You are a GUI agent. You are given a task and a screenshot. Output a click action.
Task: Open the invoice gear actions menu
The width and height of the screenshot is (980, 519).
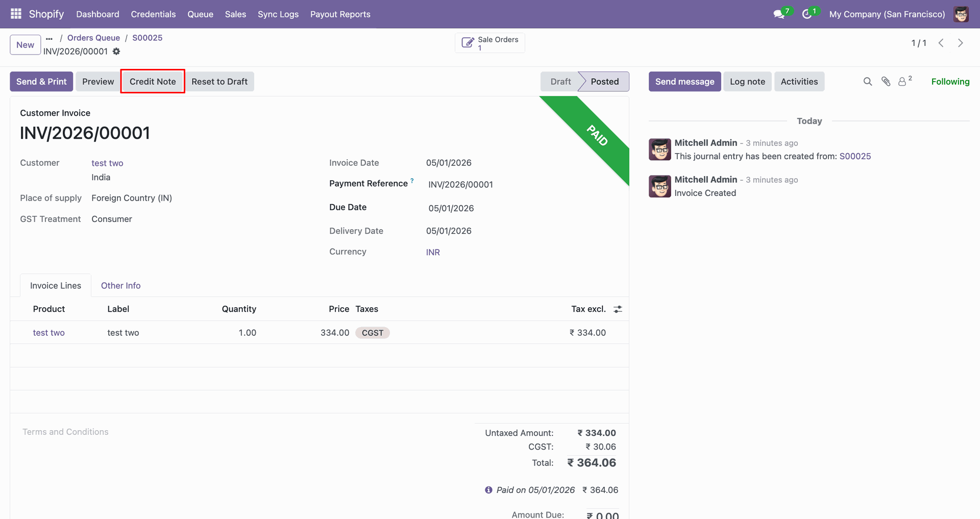click(116, 52)
